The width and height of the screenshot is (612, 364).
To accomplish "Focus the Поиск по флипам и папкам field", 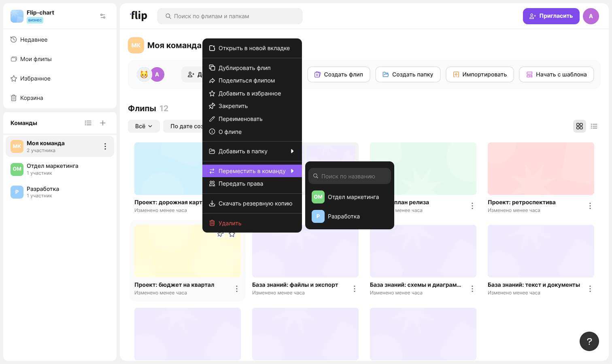I will point(230,16).
